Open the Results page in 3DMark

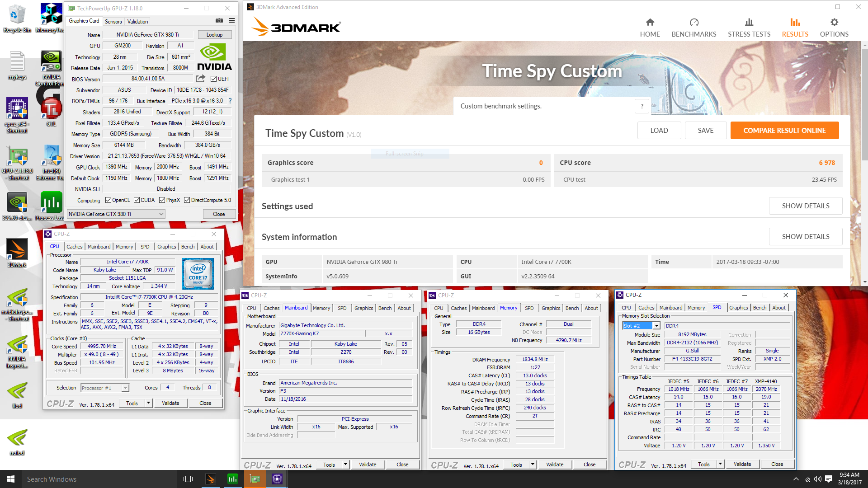pyautogui.click(x=795, y=28)
